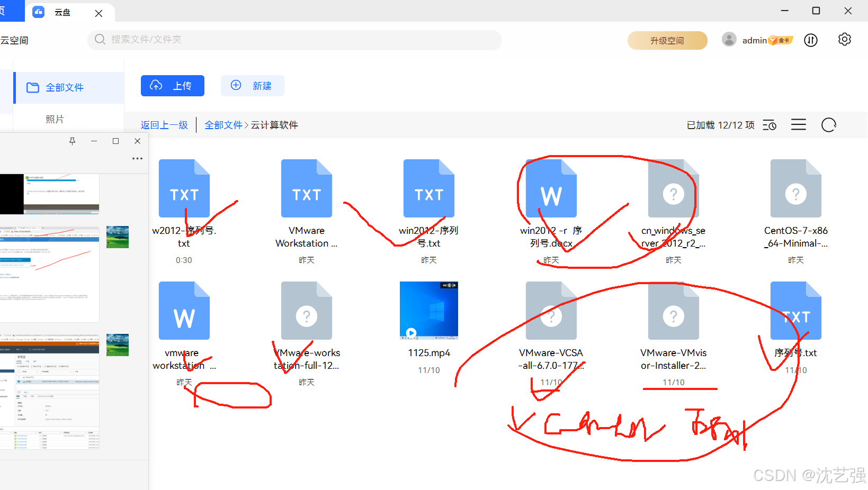The height and width of the screenshot is (490, 868).
Task: Play the 1125.mp4 video thumbnail
Action: pos(429,311)
